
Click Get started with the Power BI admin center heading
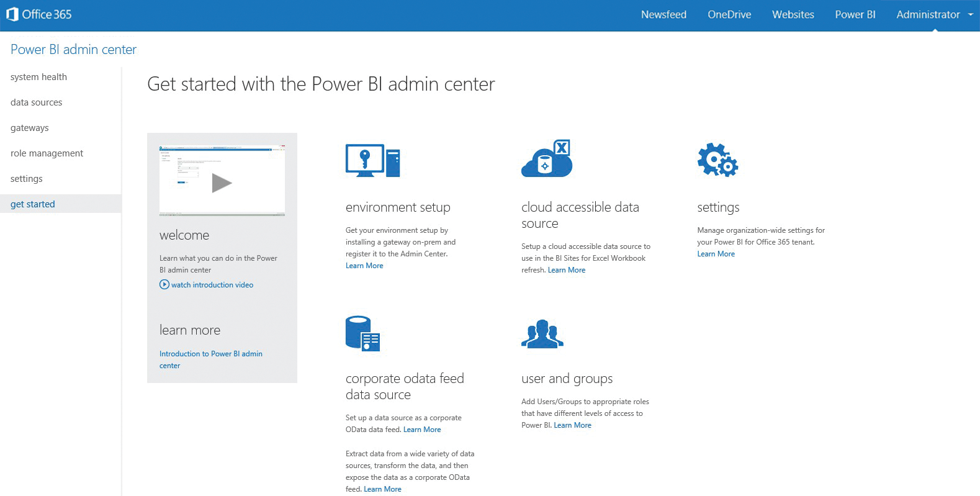pos(321,84)
